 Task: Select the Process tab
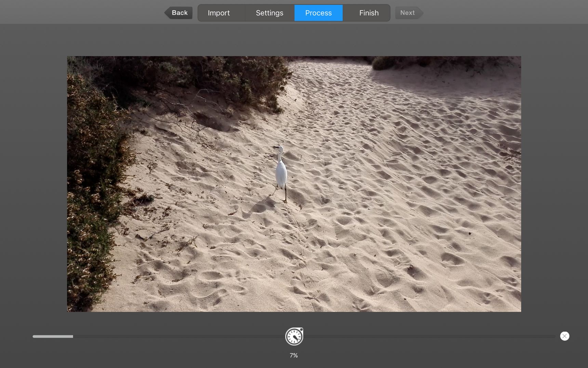click(x=318, y=13)
